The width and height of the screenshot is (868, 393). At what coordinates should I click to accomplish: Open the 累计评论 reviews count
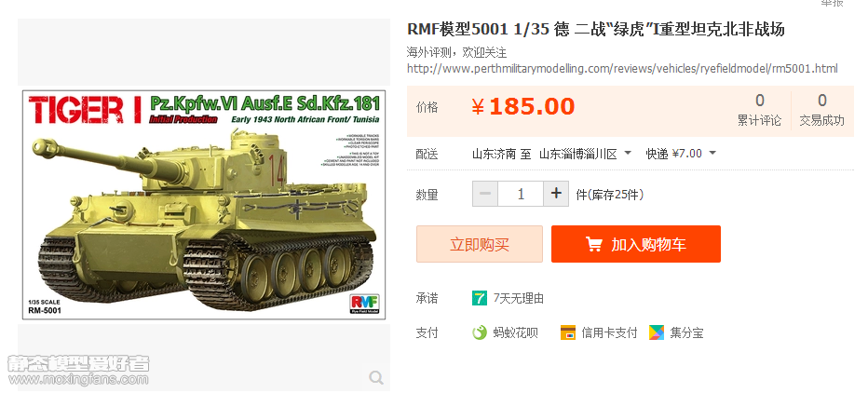(x=760, y=110)
